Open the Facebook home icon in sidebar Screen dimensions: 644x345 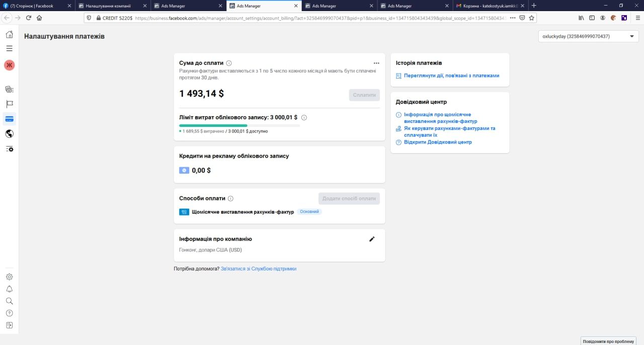point(9,34)
